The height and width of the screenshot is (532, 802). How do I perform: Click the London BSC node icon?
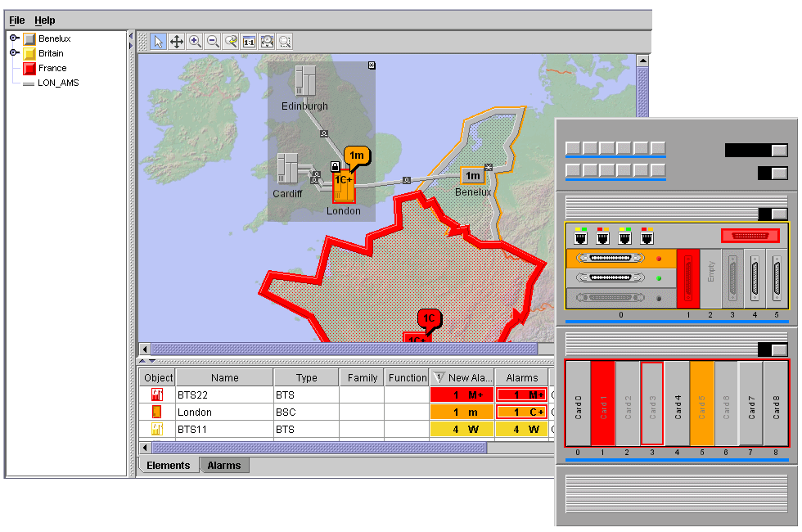[x=344, y=186]
